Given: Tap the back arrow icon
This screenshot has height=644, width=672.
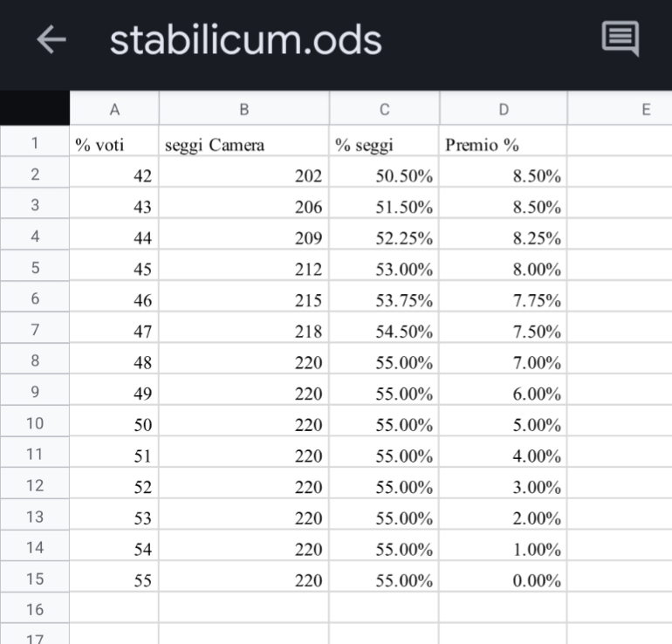Looking at the screenshot, I should pos(51,39).
